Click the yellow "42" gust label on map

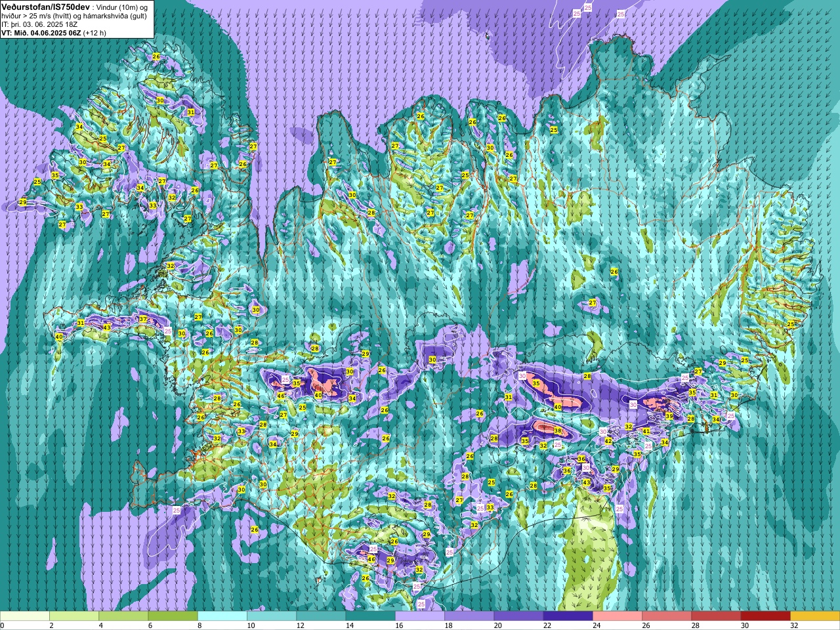pos(608,441)
